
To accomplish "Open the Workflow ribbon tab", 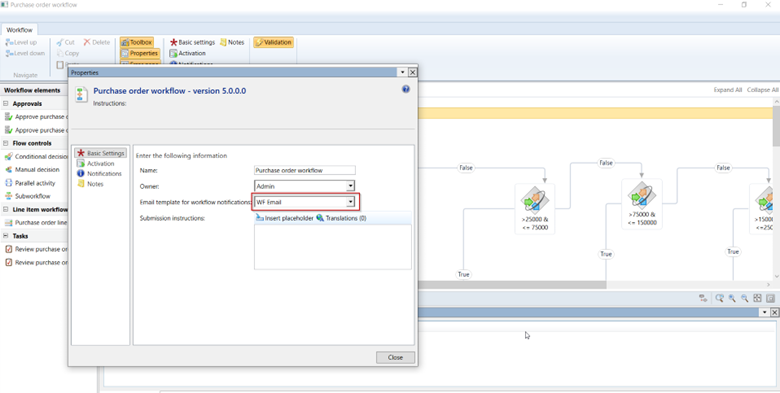I will click(x=19, y=30).
